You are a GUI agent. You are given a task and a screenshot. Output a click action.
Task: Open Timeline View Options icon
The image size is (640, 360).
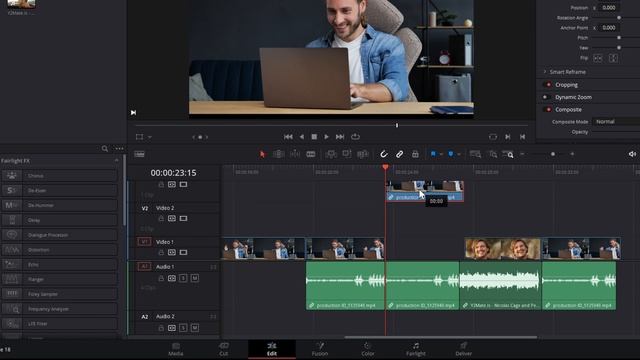click(139, 154)
